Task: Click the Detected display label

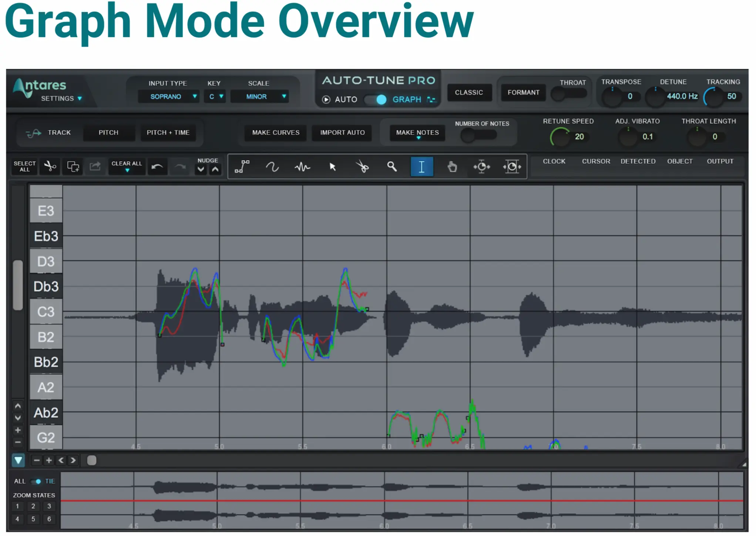Action: [x=638, y=162]
